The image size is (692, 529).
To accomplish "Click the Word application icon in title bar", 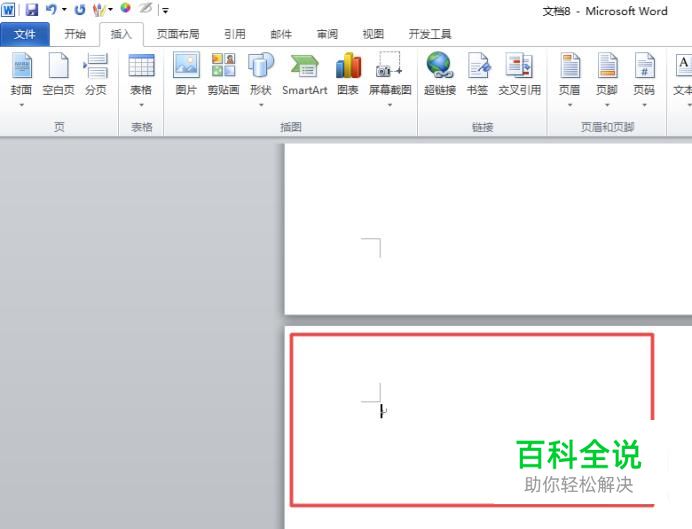I will click(x=8, y=9).
